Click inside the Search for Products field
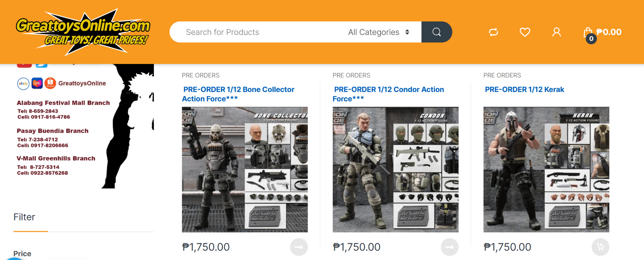The width and height of the screenshot is (644, 260). click(250, 32)
